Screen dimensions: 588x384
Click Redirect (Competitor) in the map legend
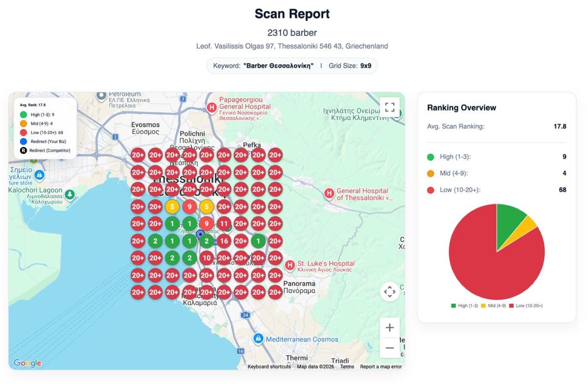click(45, 150)
